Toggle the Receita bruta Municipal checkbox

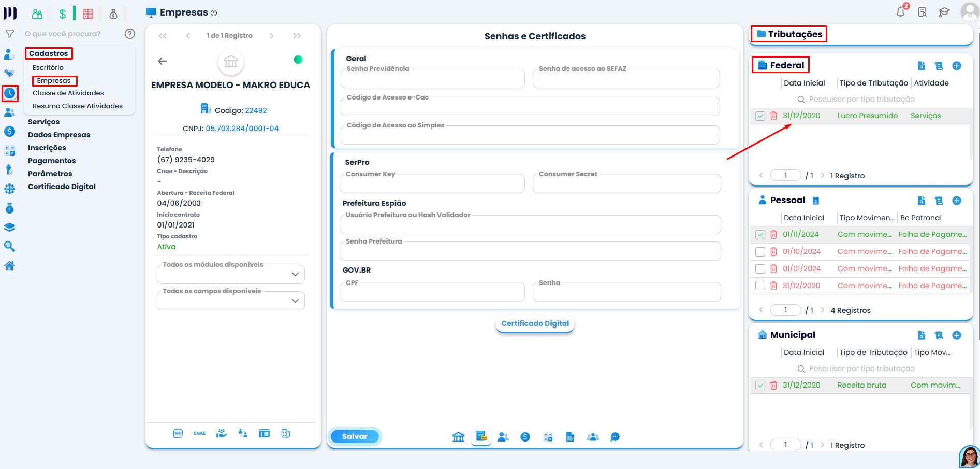coord(760,386)
